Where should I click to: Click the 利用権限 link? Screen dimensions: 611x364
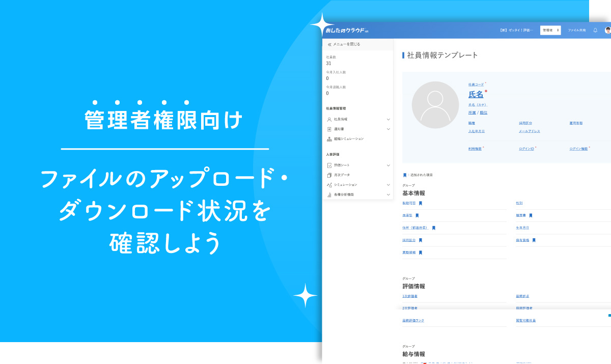tap(475, 149)
